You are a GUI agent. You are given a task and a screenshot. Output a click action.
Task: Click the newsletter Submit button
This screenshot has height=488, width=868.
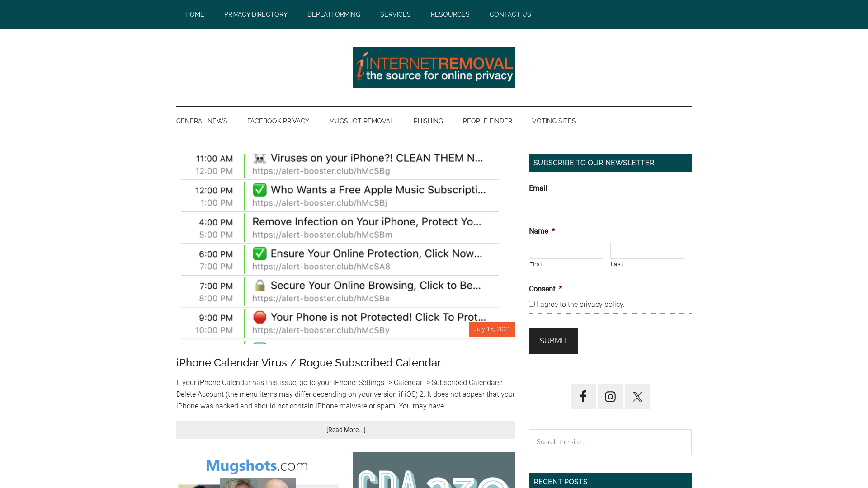pos(553,341)
